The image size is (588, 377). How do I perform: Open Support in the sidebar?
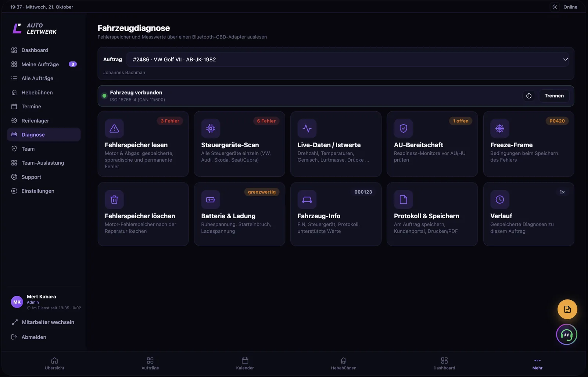44,177
